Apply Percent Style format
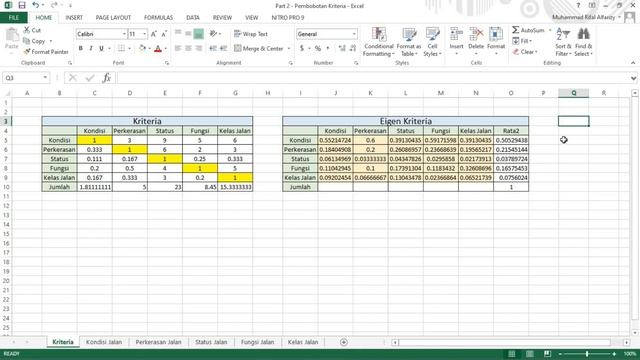 tap(318, 48)
